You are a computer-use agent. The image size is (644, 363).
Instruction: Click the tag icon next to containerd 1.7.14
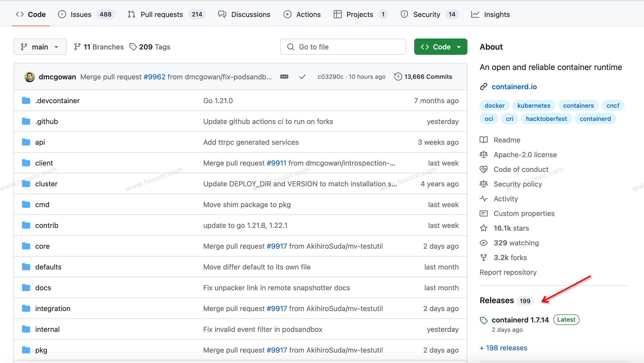[x=484, y=320]
